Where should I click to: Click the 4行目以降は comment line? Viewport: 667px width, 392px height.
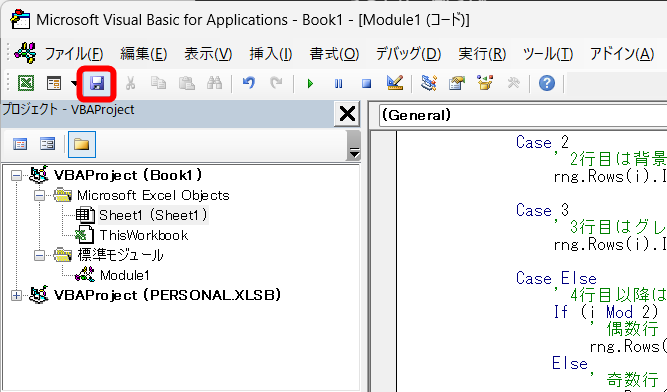coord(610,295)
